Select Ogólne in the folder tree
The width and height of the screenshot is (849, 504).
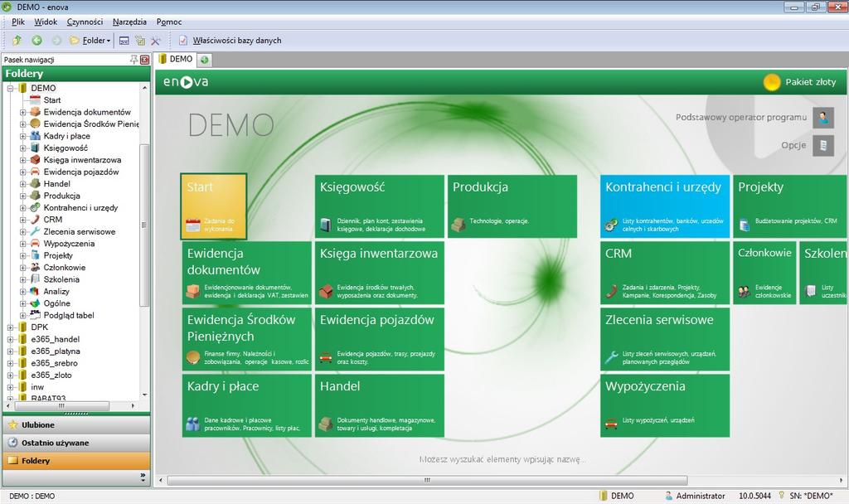click(x=57, y=303)
